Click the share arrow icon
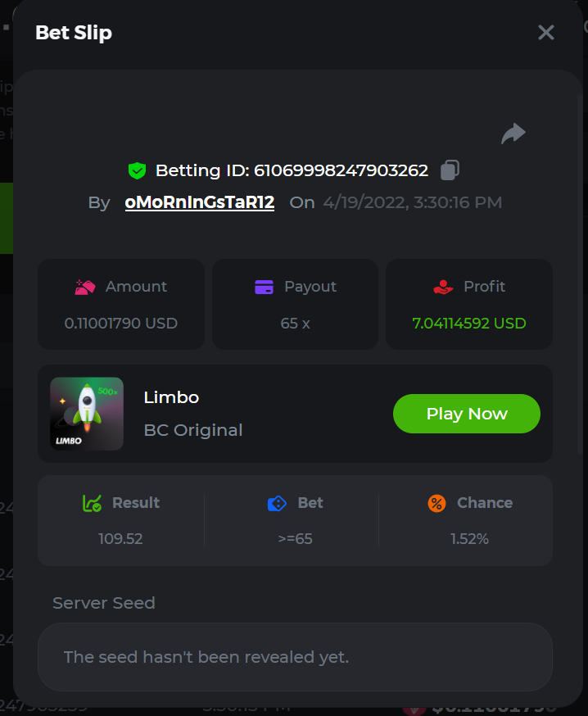588x716 pixels. coord(513,134)
